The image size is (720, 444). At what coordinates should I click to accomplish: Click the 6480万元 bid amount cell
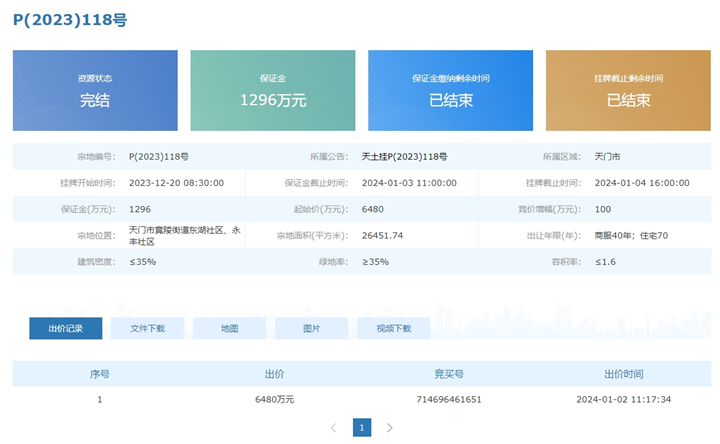(x=274, y=399)
